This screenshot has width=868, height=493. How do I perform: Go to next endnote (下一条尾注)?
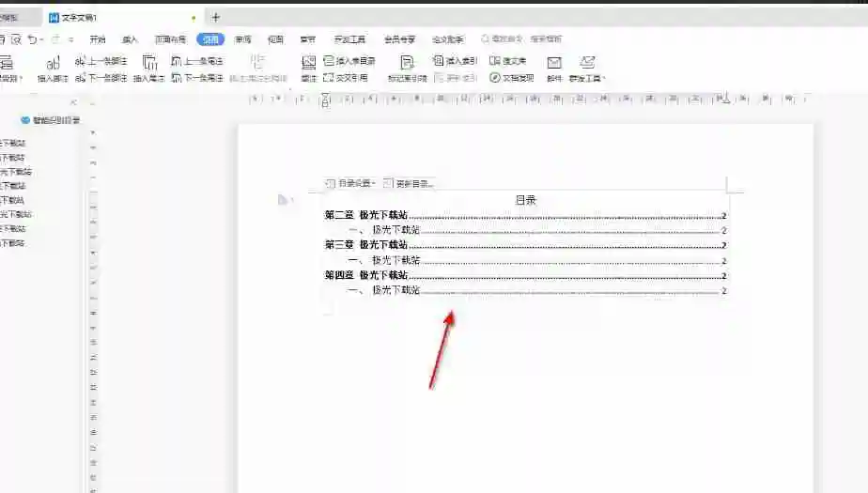point(197,78)
